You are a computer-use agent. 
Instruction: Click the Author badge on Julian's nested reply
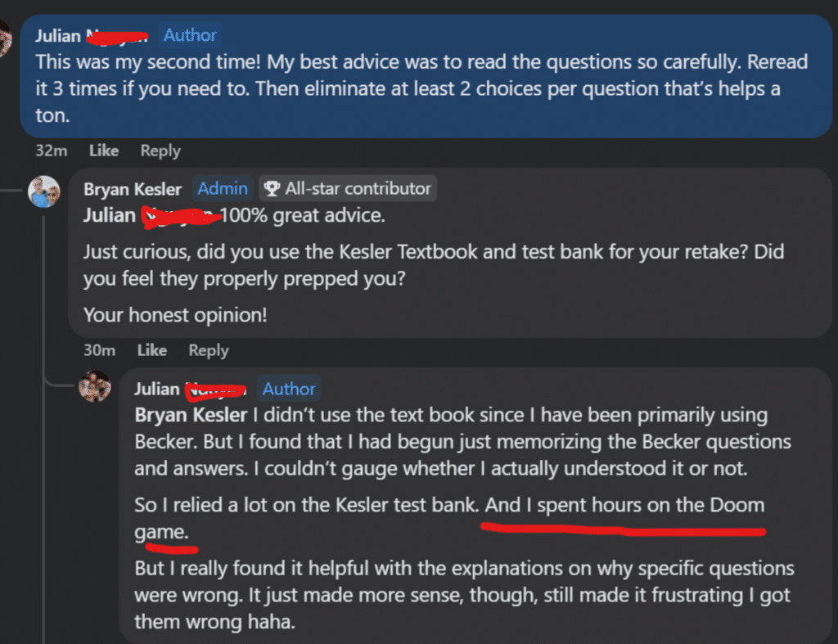pos(289,389)
